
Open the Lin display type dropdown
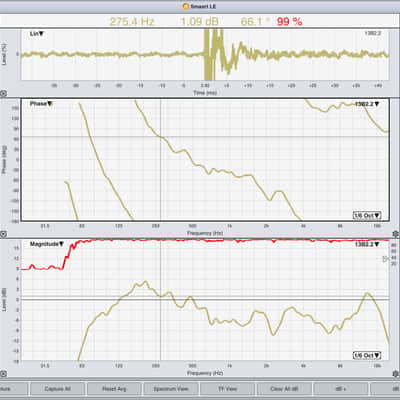(37, 34)
